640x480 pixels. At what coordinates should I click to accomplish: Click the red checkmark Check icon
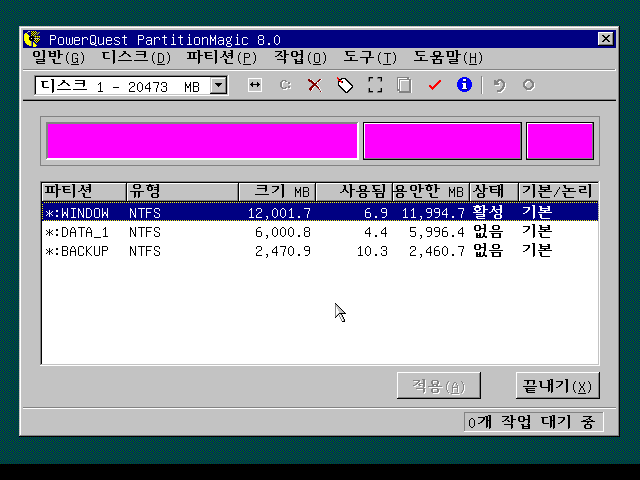point(435,85)
